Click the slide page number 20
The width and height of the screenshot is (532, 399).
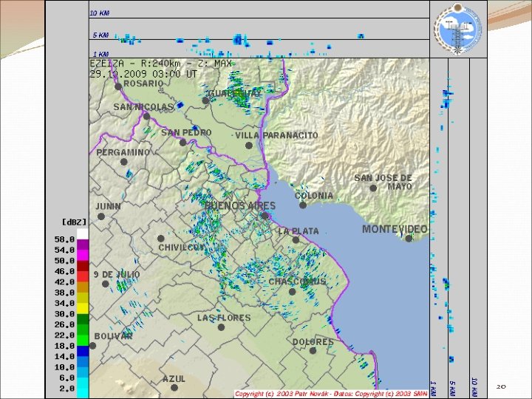point(501,386)
